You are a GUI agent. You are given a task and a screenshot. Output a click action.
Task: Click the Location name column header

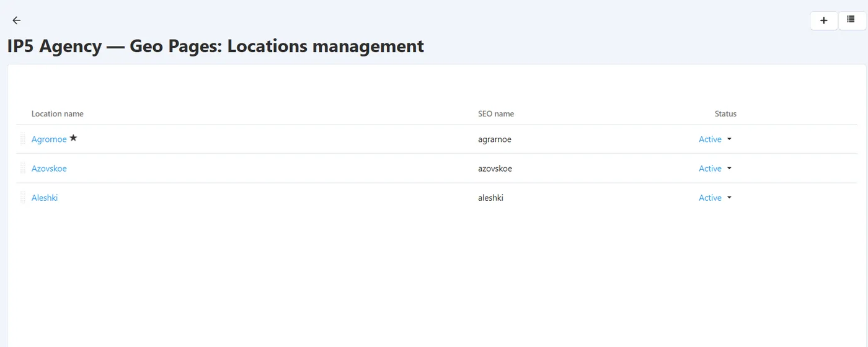[x=58, y=114]
